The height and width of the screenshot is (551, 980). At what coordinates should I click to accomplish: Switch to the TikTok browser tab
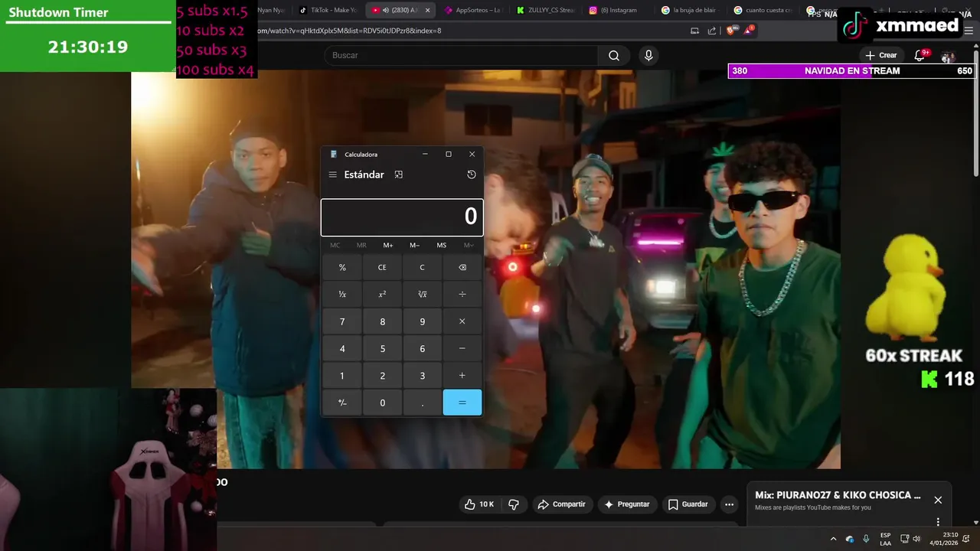click(328, 10)
